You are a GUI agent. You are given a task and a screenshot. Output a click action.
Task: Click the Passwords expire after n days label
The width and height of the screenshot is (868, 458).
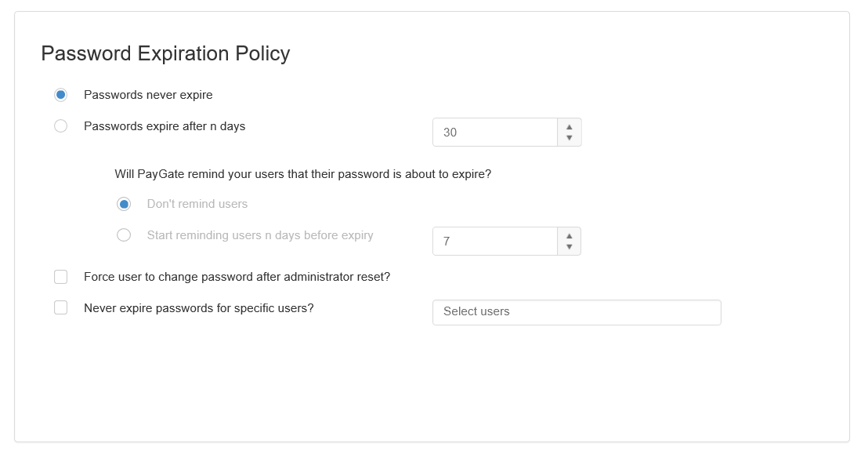[165, 126]
